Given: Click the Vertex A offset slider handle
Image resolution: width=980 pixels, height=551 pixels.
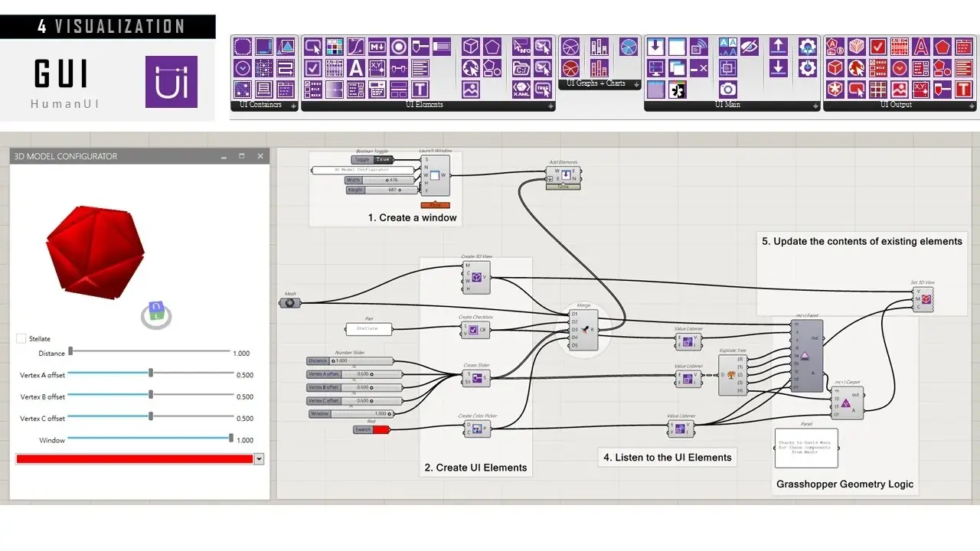Looking at the screenshot, I should 151,373.
